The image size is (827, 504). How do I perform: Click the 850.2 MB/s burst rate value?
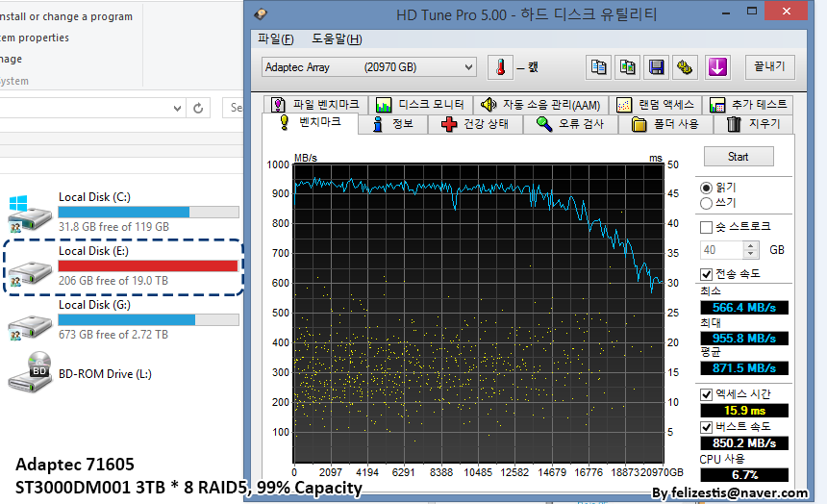point(744,443)
